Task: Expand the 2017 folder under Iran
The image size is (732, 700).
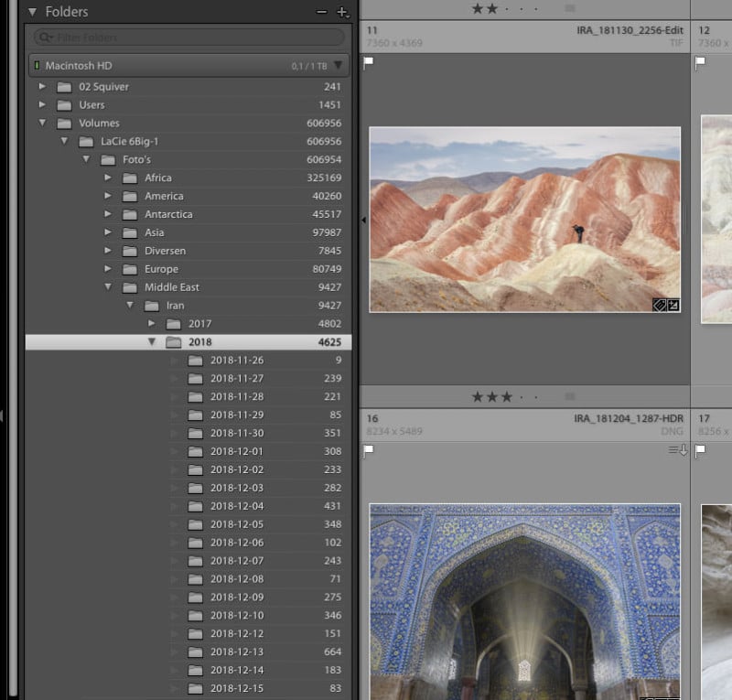Action: (152, 324)
